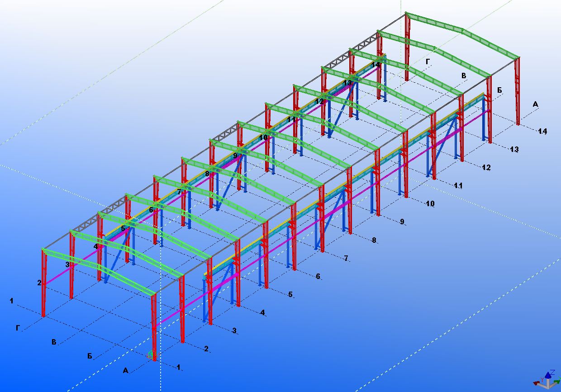The width and height of the screenshot is (561, 392).
Task: Select grid label 5 beside axis А
Action: (x=290, y=294)
